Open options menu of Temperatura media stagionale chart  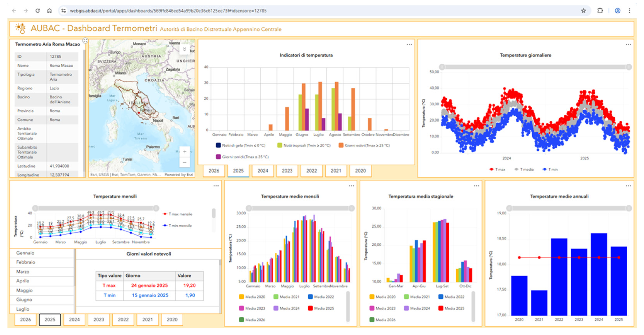(477, 186)
